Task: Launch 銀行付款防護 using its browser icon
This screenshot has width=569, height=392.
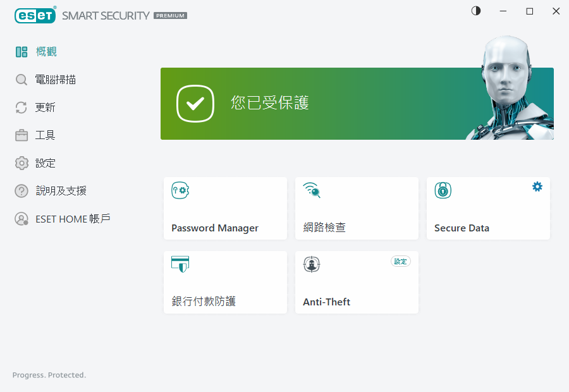Action: coord(180,264)
